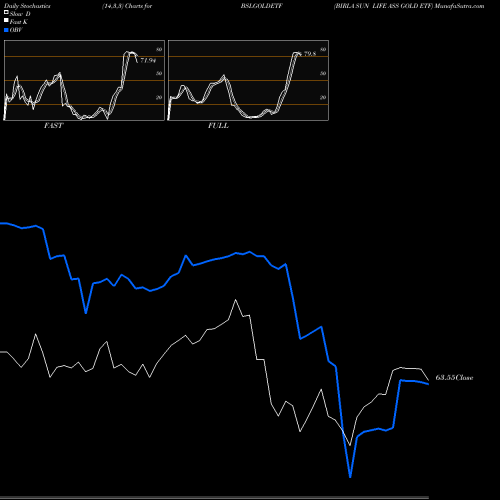Click the 71.94 value in FAST chart

pos(148,60)
